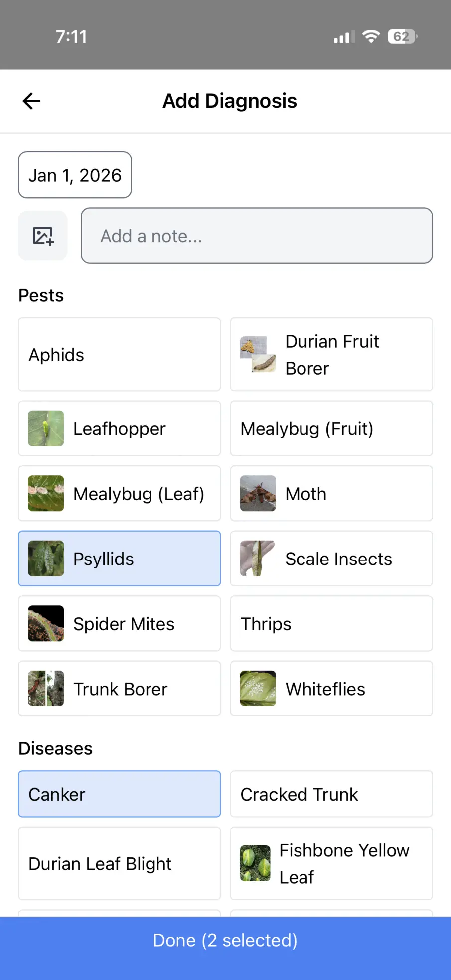Select the Thrips pest option
Viewport: 451px width, 980px height.
point(331,623)
